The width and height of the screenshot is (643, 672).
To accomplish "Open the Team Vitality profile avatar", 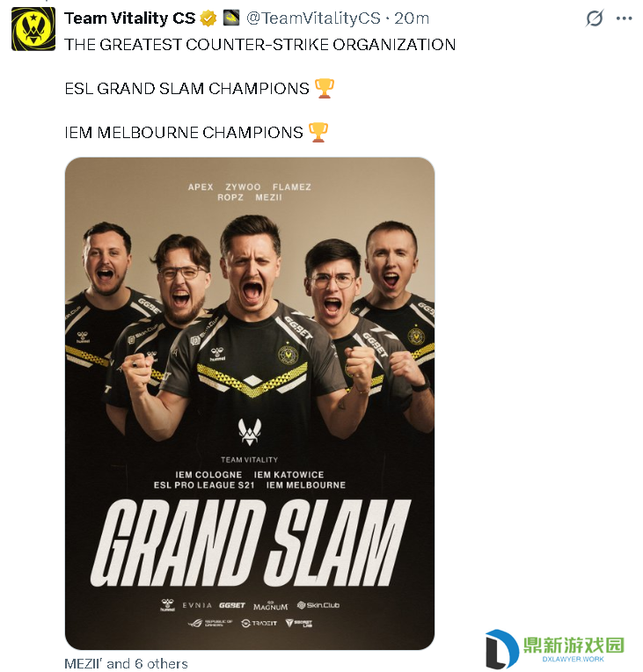I will click(33, 29).
